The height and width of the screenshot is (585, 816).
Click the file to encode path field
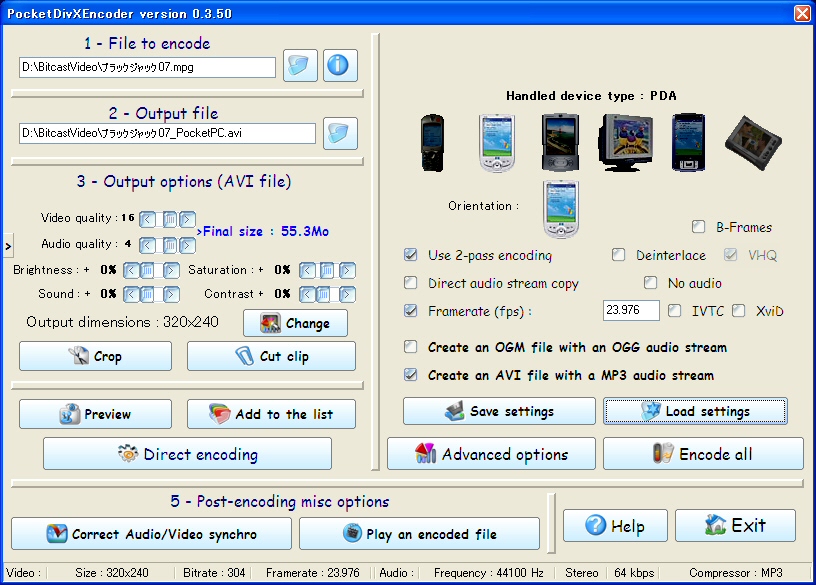(147, 67)
